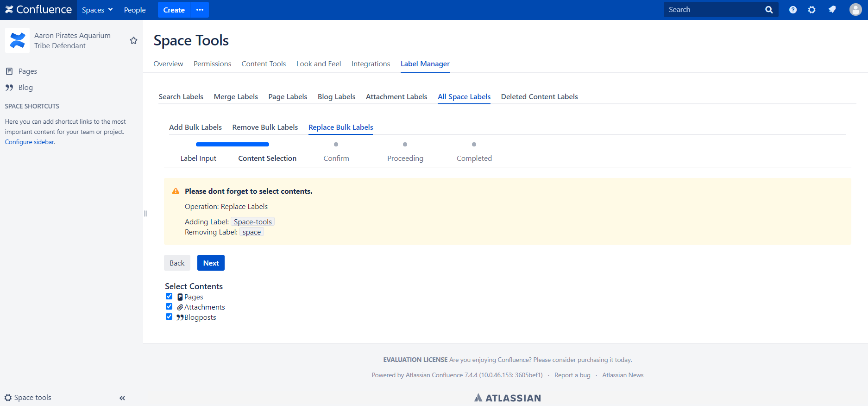Switch to Search Labels tab

click(x=181, y=97)
